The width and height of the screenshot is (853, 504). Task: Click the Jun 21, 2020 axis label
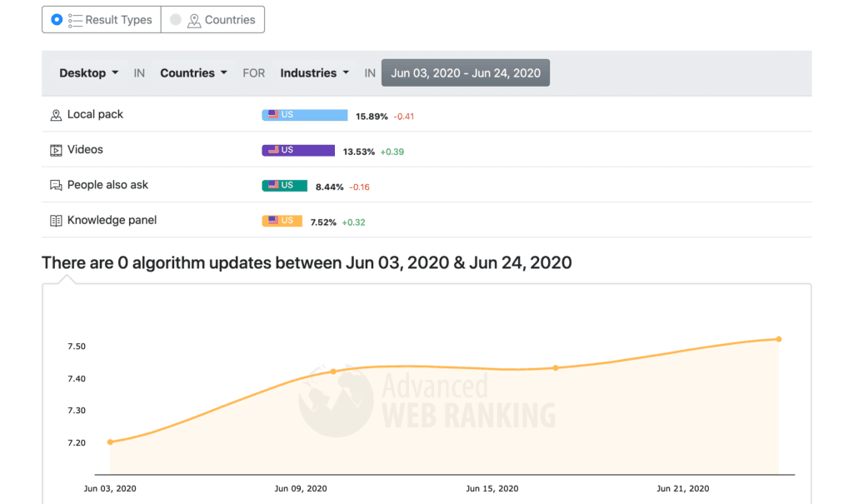(683, 489)
